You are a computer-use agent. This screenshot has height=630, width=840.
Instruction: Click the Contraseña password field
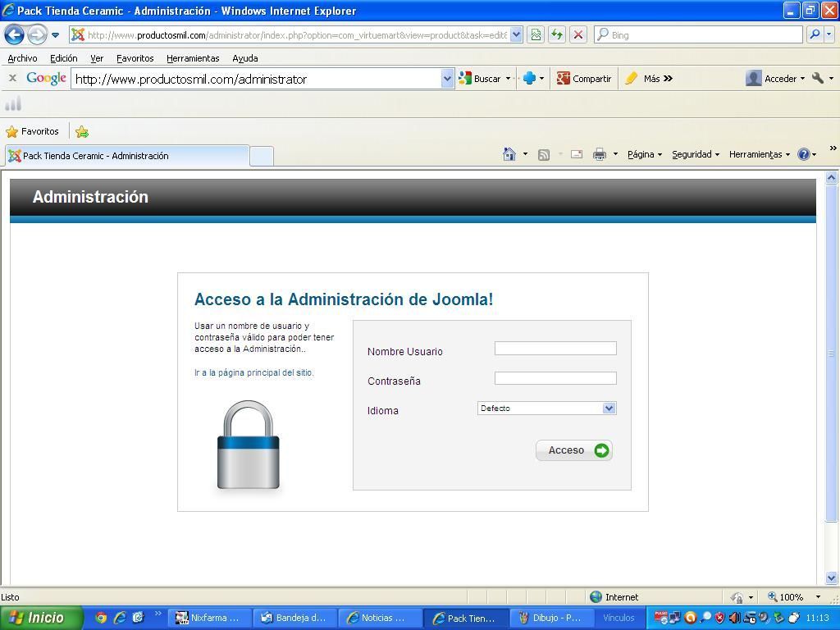555,378
